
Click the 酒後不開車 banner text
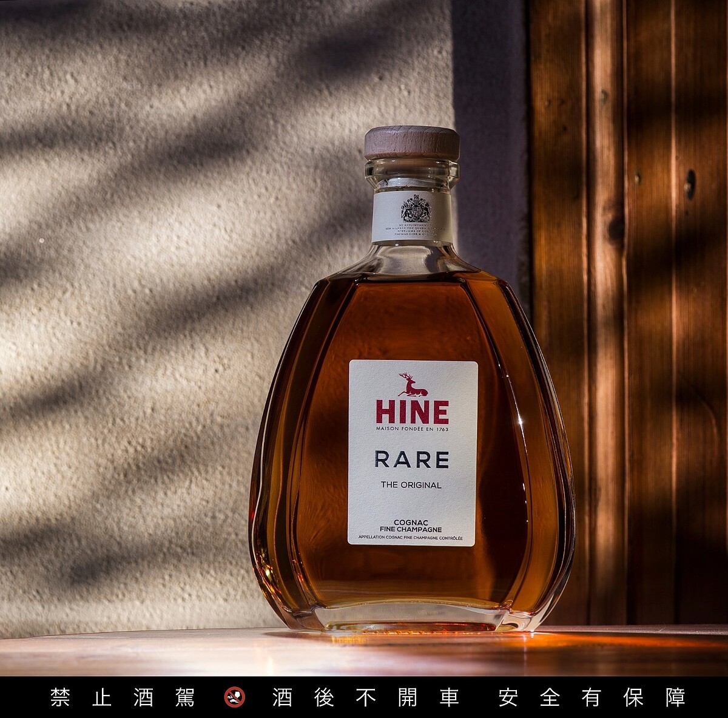coord(366,697)
